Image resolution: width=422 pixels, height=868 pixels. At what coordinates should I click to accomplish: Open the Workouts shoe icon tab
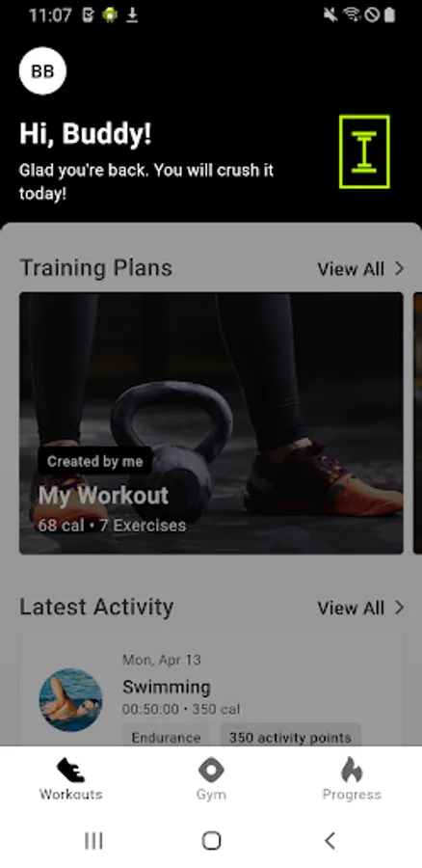click(x=70, y=770)
